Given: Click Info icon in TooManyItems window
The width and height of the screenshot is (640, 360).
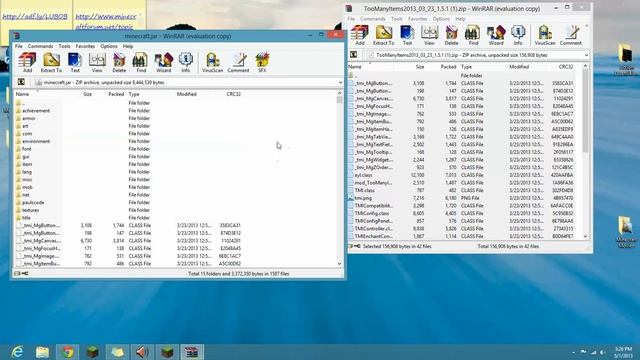Looking at the screenshot, I should [x=518, y=35].
